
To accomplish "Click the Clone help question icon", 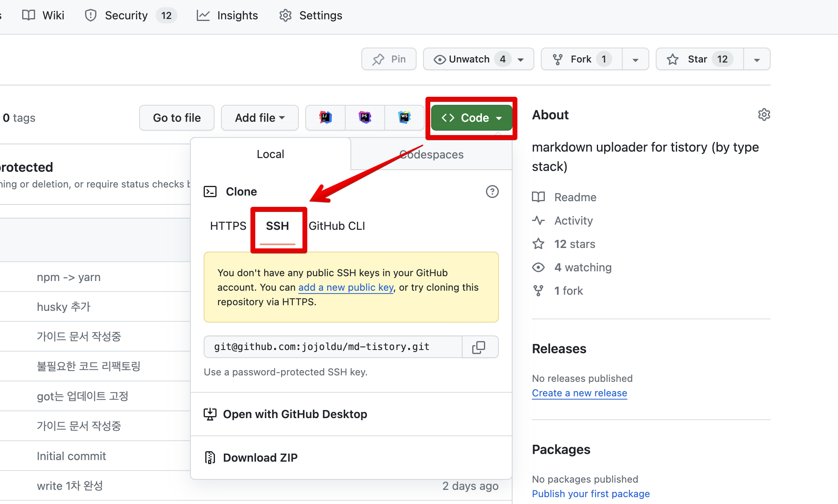I will click(x=492, y=192).
